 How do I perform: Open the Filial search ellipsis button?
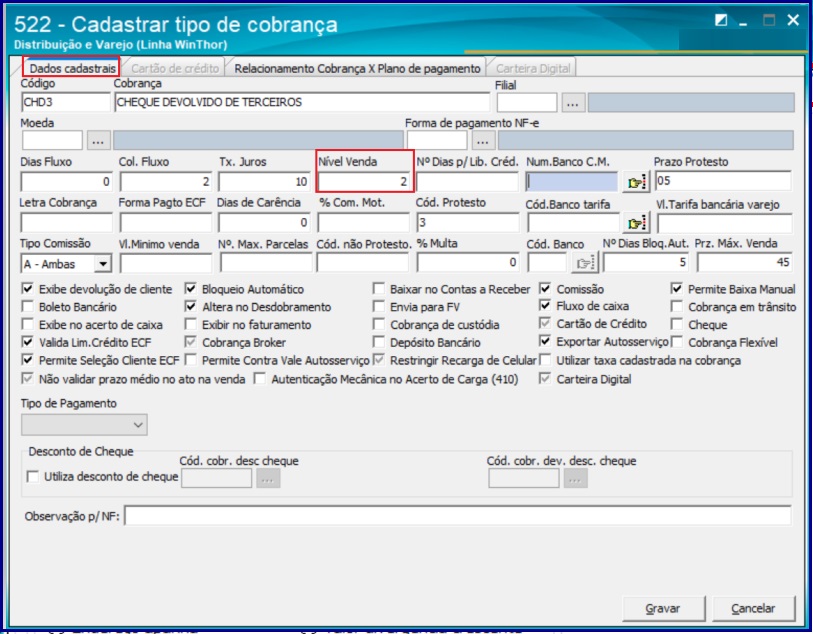click(573, 103)
